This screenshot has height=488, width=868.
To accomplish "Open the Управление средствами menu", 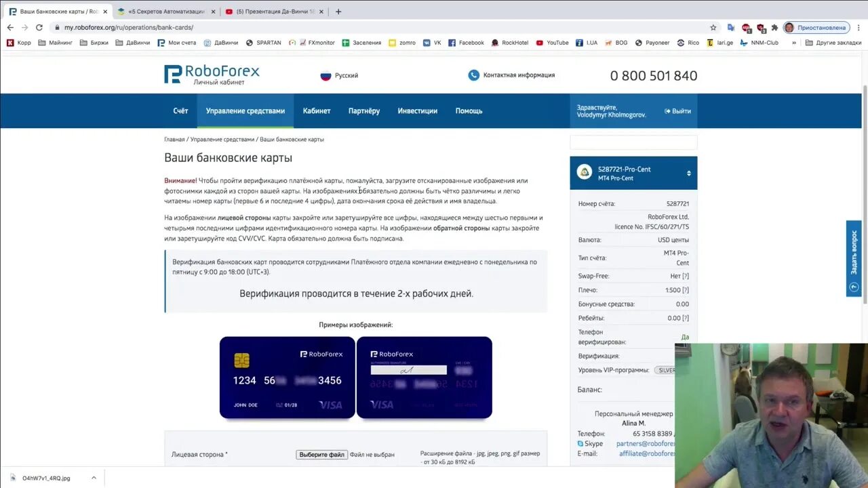I will (245, 111).
